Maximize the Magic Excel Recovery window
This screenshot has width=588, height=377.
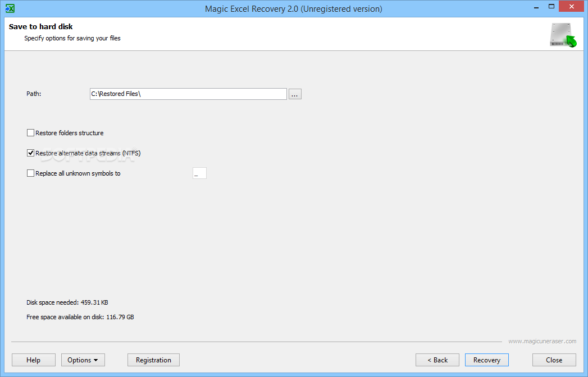pyautogui.click(x=551, y=6)
